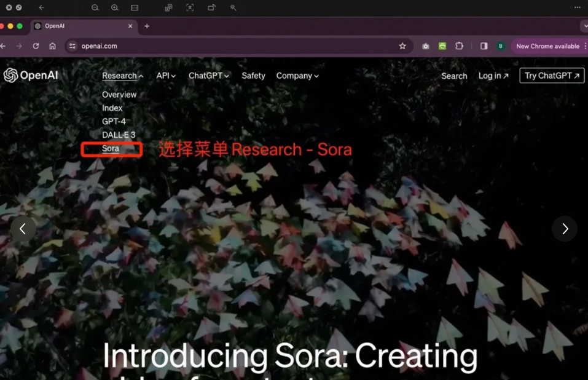The width and height of the screenshot is (588, 380).
Task: Select the OpenAI tab
Action: click(x=83, y=26)
